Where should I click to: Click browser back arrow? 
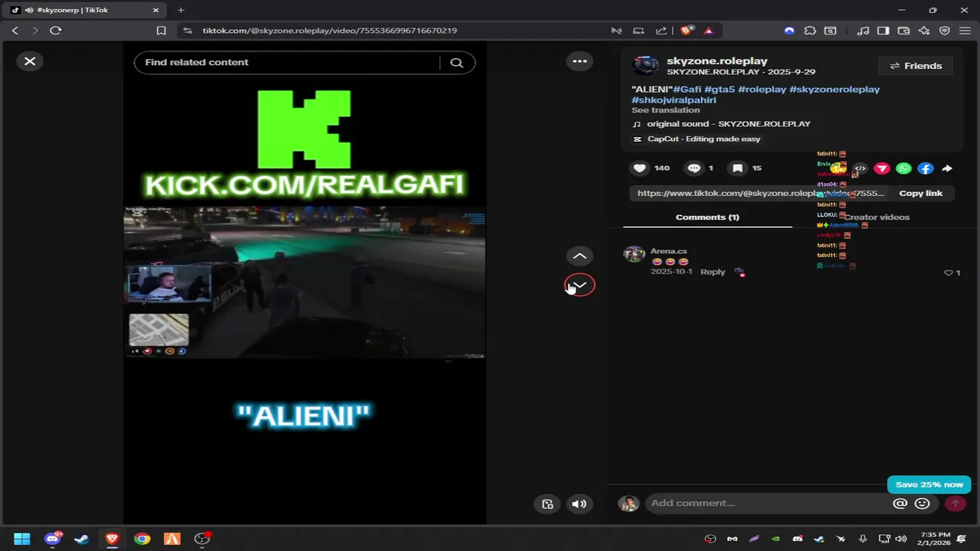15,31
